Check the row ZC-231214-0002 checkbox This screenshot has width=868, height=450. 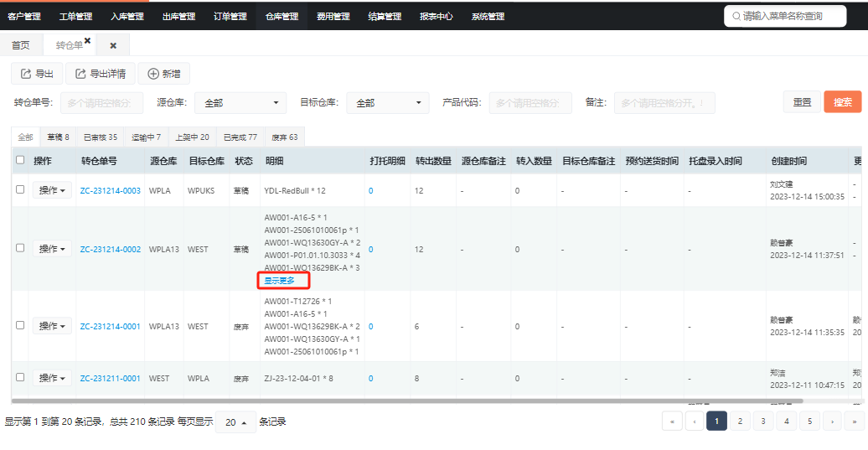[x=20, y=248]
